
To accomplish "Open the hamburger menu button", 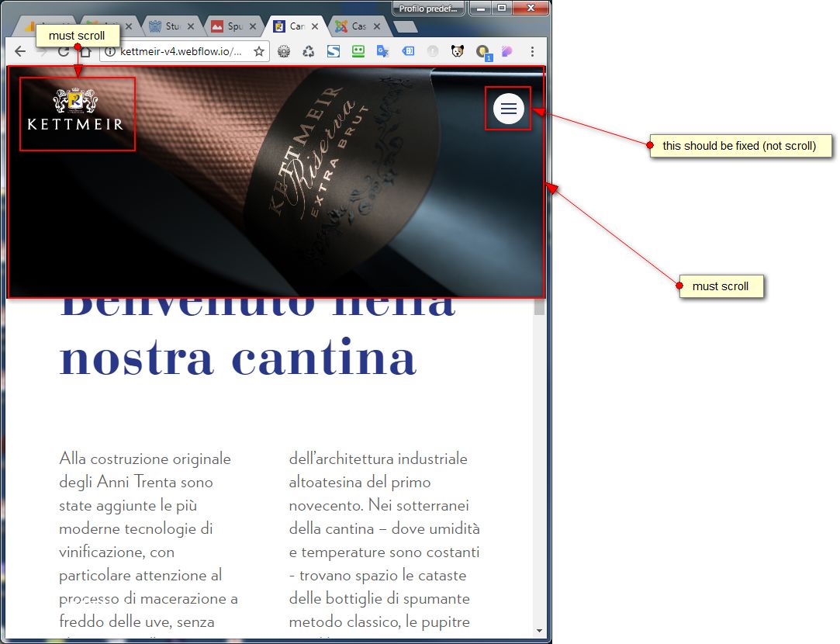I will 508,109.
